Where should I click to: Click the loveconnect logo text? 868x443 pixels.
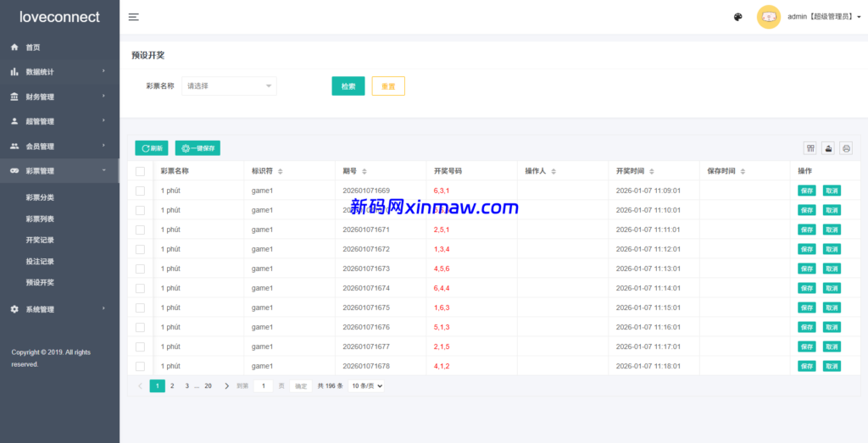tap(60, 17)
